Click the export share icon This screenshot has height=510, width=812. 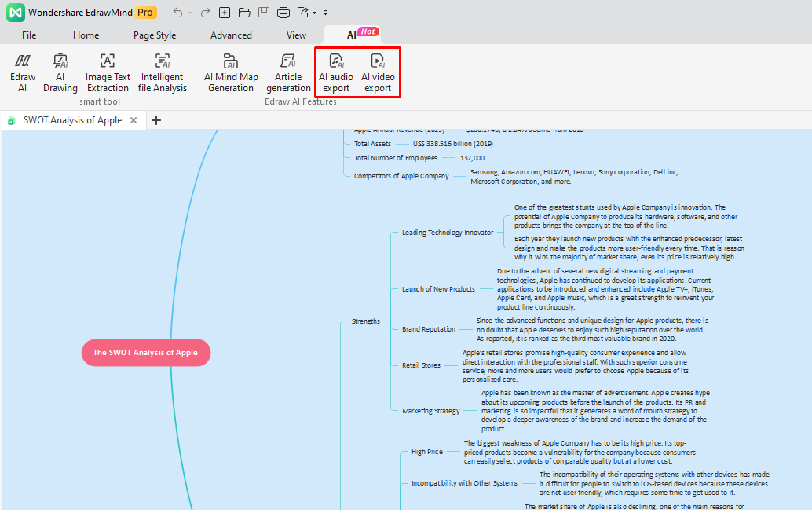(303, 13)
